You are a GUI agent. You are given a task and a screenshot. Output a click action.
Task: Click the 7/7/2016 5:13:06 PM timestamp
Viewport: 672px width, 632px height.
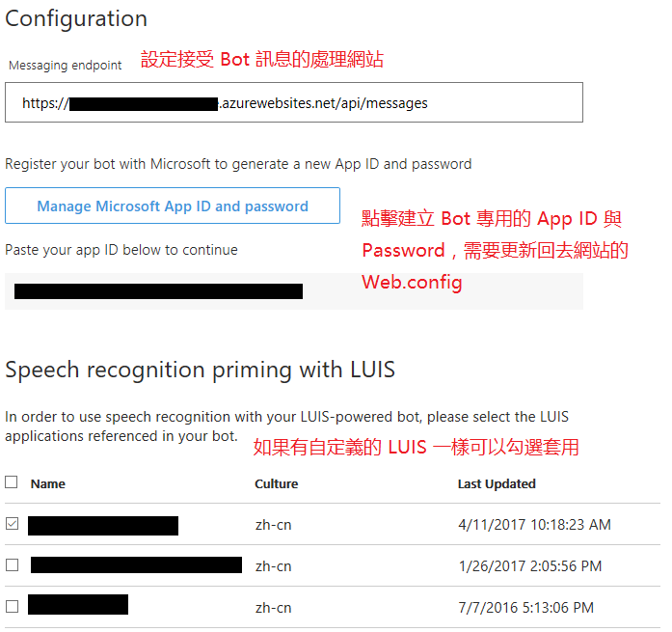point(525,608)
